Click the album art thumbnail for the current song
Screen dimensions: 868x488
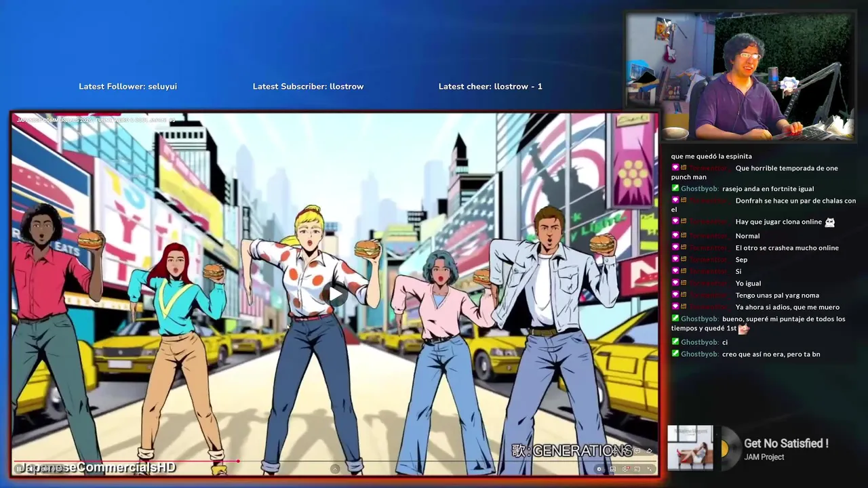pos(690,448)
